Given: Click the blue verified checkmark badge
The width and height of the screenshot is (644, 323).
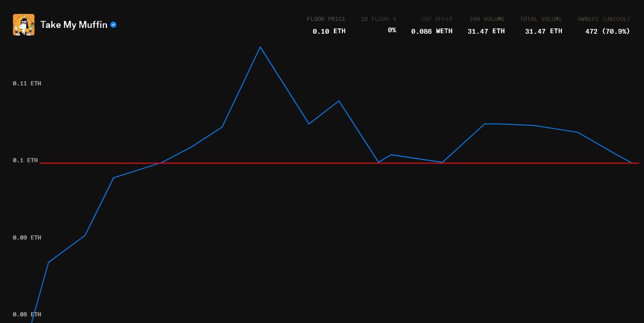Looking at the screenshot, I should 114,25.
